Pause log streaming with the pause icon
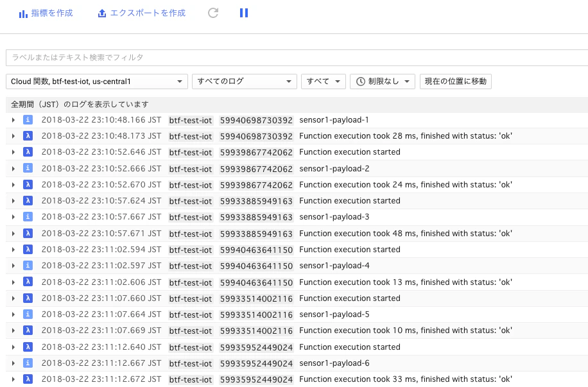The width and height of the screenshot is (588, 387). [244, 13]
